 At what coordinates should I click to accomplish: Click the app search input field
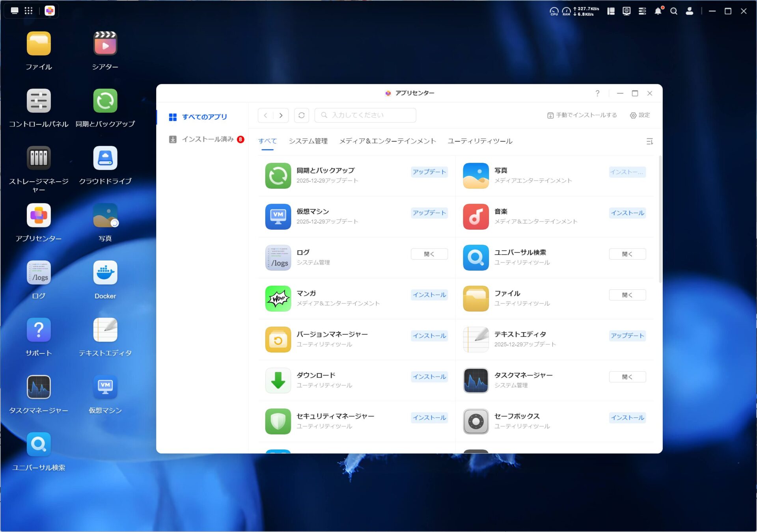pyautogui.click(x=365, y=115)
